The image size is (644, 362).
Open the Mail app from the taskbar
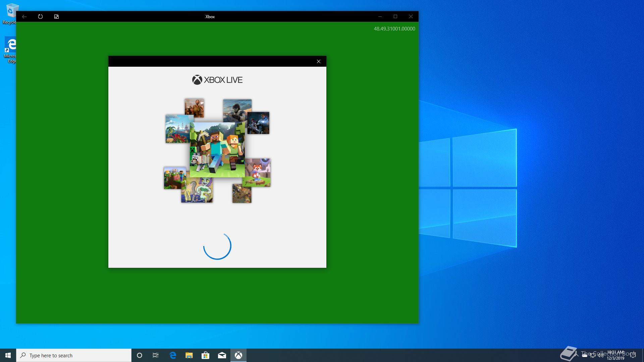[222, 355]
